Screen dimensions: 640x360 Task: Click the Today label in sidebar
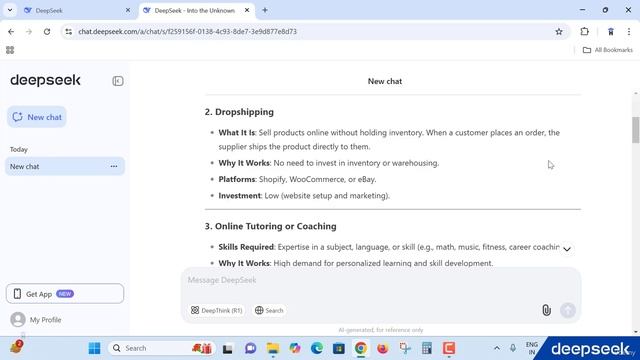19,149
